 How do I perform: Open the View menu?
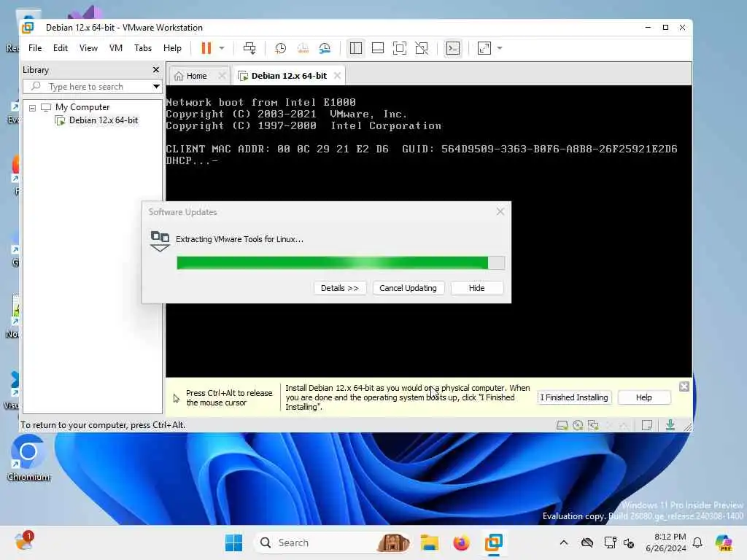point(88,48)
